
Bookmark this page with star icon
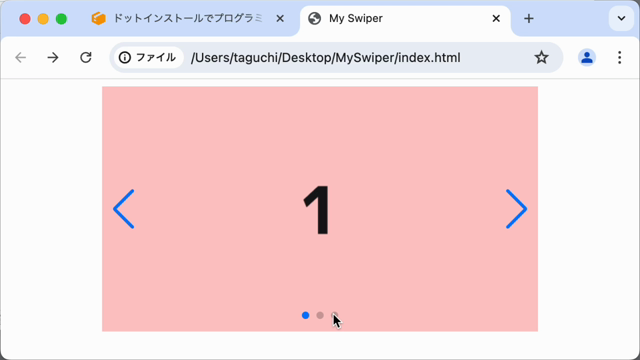541,58
